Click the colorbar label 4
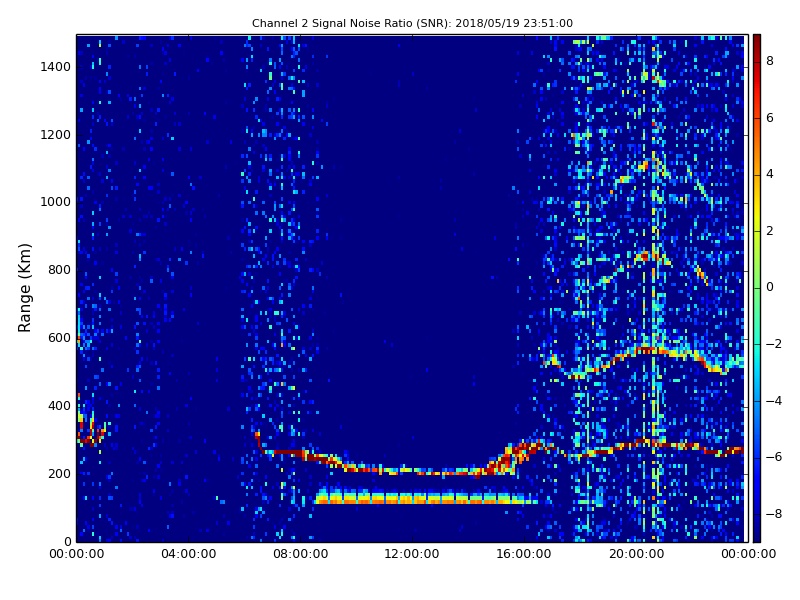Image resolution: width=800 pixels, height=600 pixels. 770,174
